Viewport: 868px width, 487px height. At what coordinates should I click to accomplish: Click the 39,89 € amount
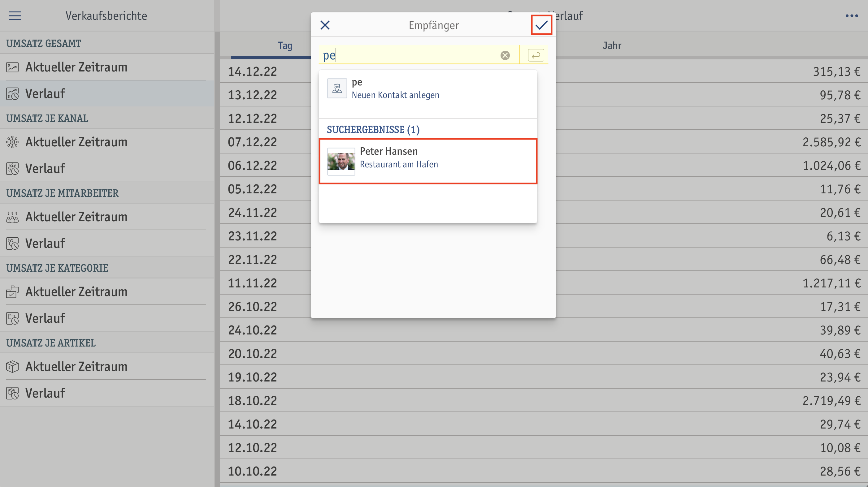(840, 330)
